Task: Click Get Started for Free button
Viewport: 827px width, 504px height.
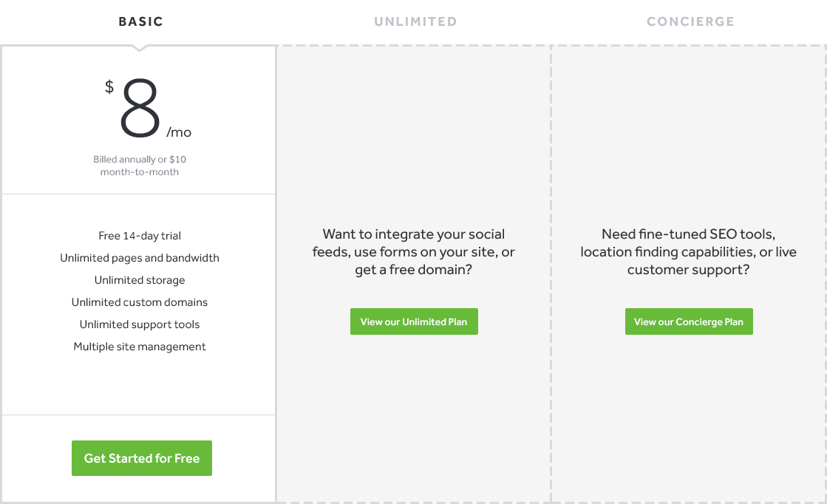Action: (142, 458)
